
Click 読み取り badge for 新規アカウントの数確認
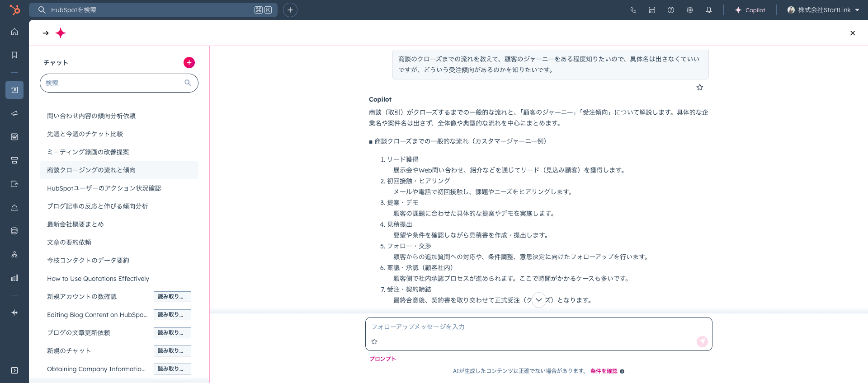pos(172,297)
